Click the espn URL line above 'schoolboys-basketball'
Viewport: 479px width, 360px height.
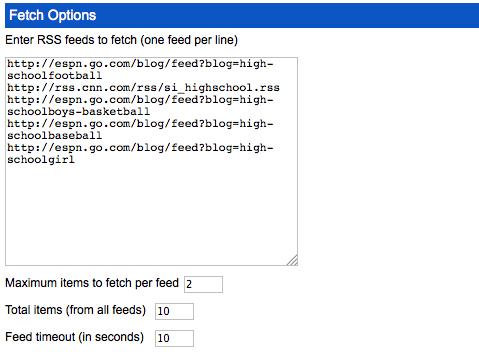coord(140,100)
